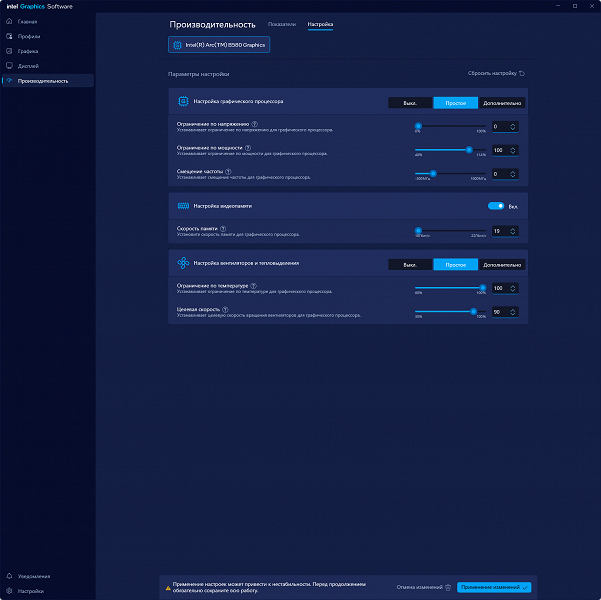The image size is (601, 600).
Task: Open the Профили sidebar icon
Action: tap(10, 36)
